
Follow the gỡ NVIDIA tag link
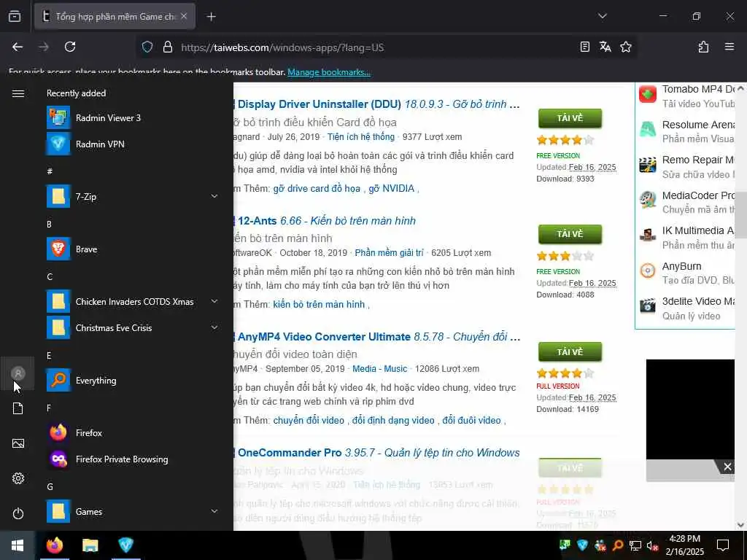click(391, 189)
